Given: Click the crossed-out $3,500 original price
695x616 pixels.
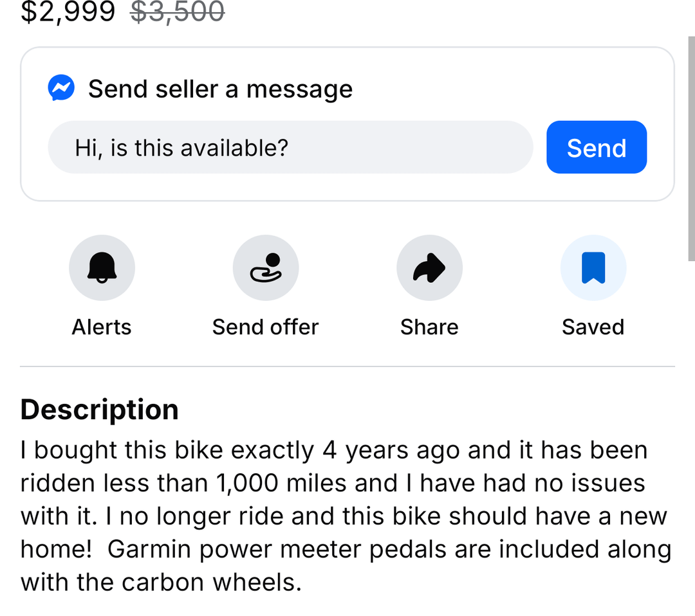Looking at the screenshot, I should point(178,12).
